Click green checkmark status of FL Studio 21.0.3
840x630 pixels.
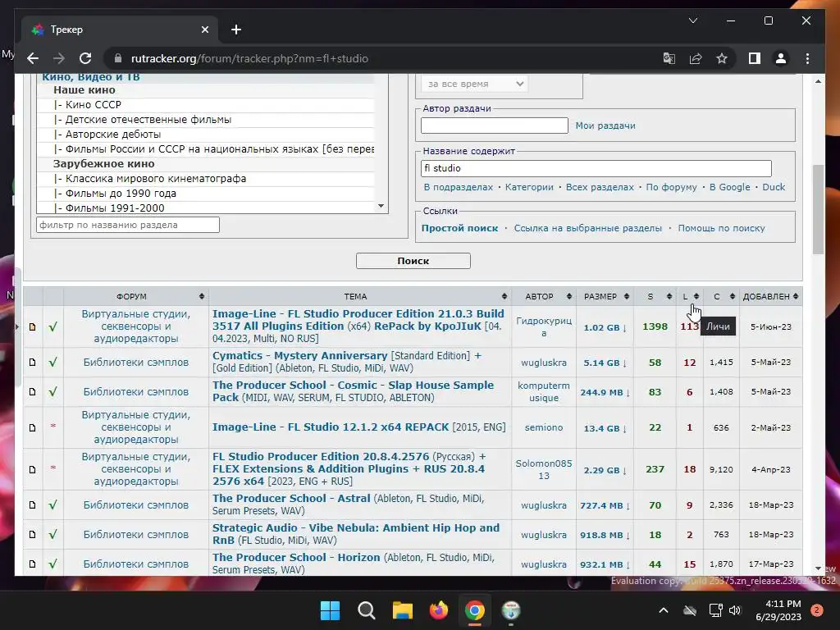click(52, 326)
